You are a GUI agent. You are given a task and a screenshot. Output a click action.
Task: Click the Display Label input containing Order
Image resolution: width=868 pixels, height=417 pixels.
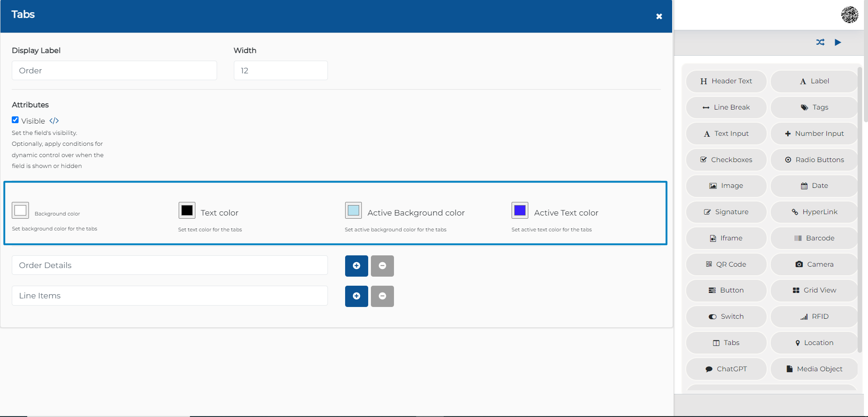(x=114, y=71)
